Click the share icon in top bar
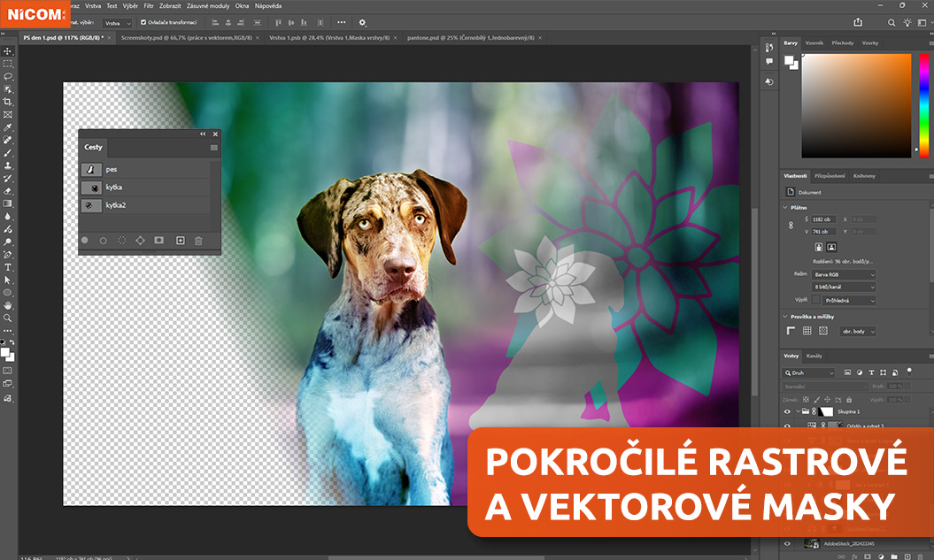This screenshot has width=934, height=560. click(x=857, y=22)
